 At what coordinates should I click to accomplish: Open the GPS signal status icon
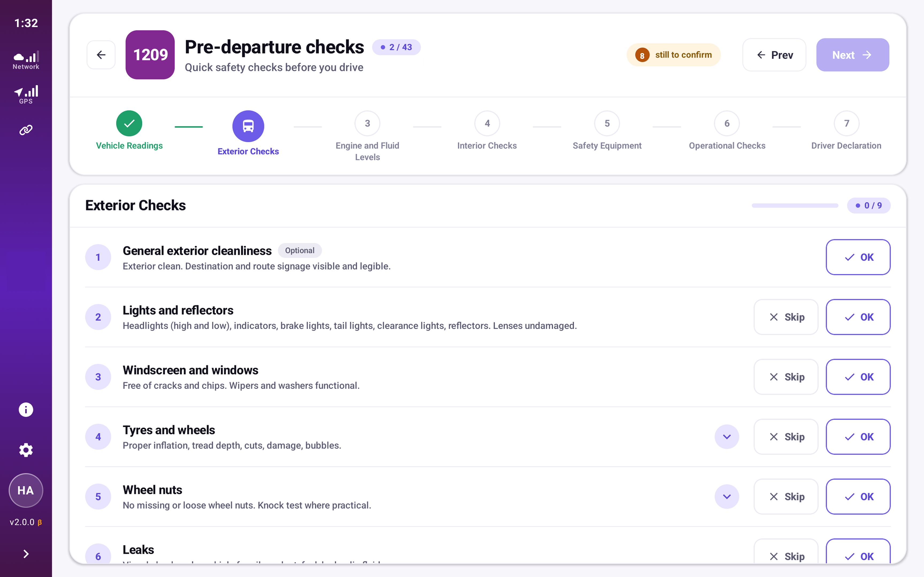26,94
